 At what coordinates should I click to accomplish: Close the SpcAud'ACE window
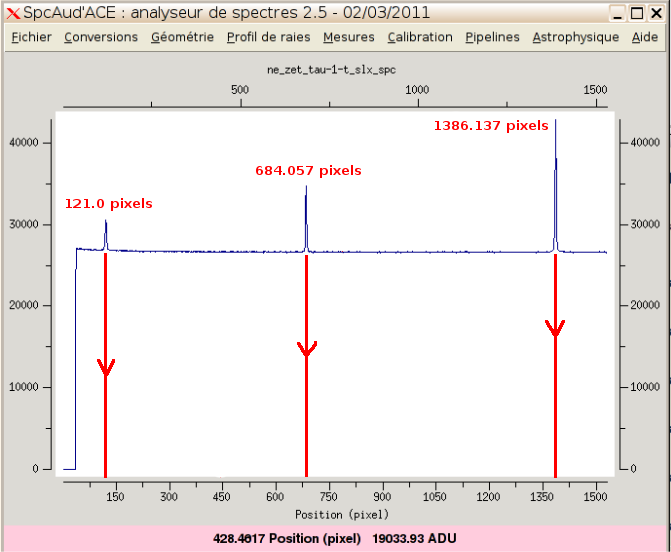click(x=656, y=13)
